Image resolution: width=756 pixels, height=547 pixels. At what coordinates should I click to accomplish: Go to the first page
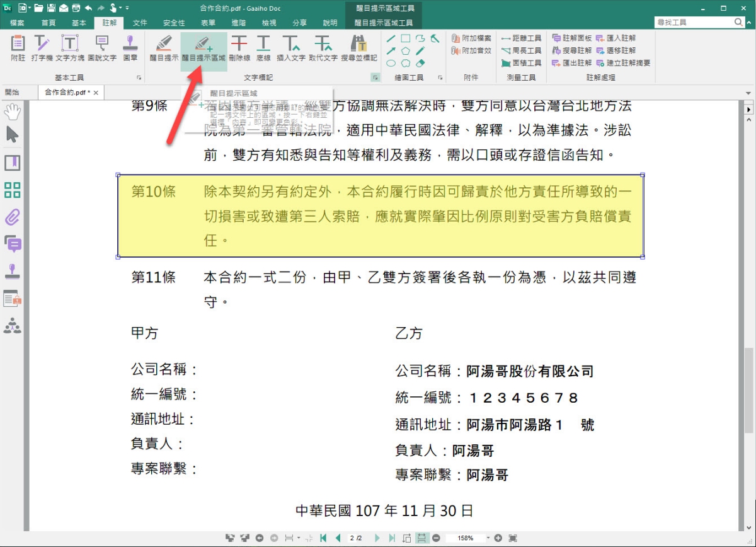pyautogui.click(x=323, y=538)
